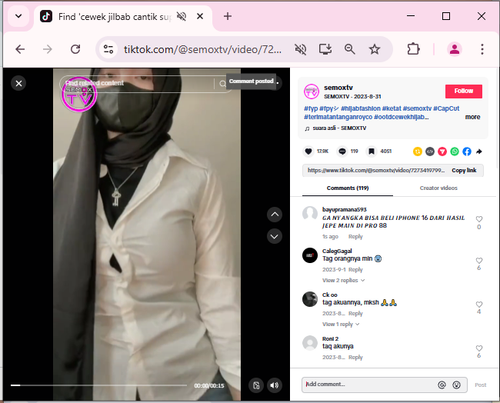Click the search magnifier in video overlay
500x403 pixels.
[223, 84]
